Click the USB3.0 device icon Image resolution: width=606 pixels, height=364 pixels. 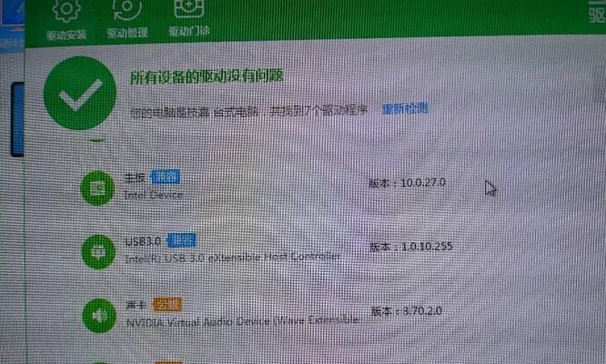[x=98, y=252]
